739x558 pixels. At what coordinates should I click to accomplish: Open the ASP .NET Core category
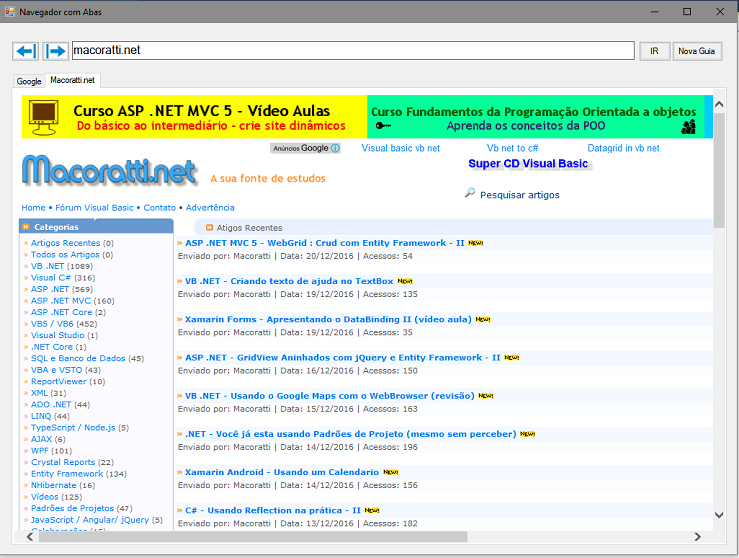pyautogui.click(x=61, y=312)
